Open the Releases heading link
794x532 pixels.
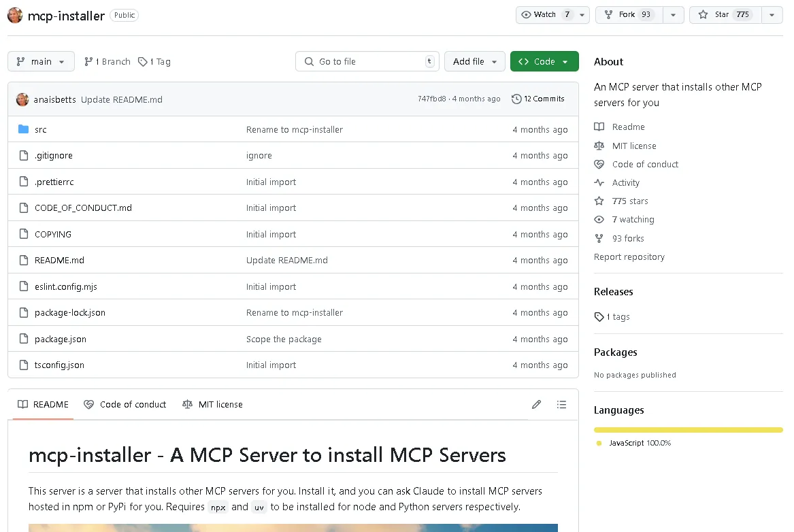coord(613,292)
